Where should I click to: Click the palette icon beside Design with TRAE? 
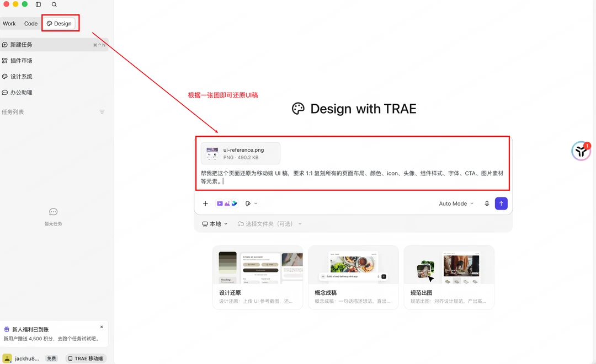(x=298, y=109)
